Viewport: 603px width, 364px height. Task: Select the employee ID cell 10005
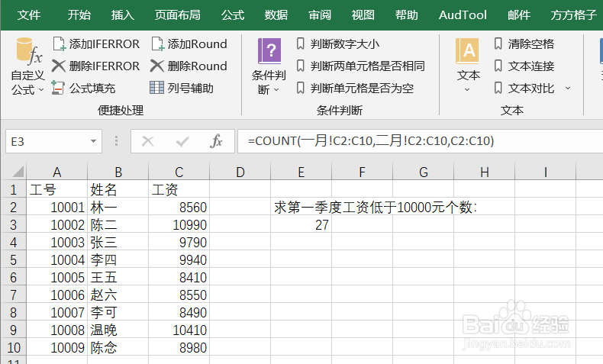tap(57, 278)
